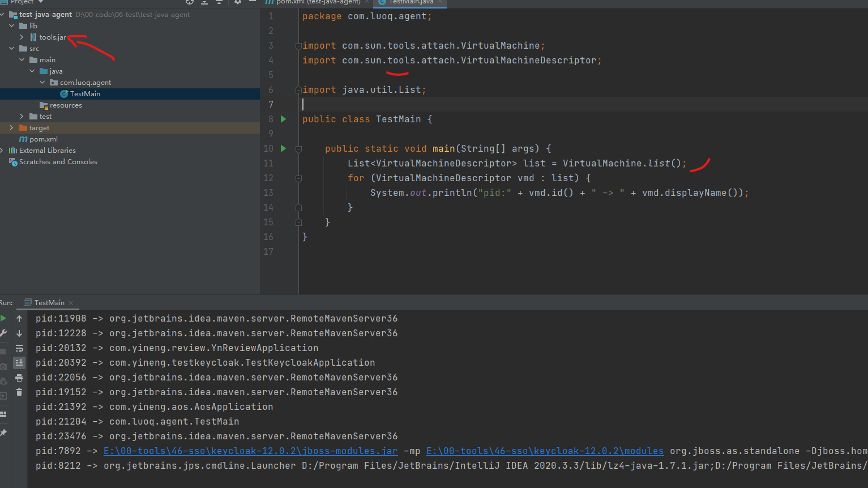Collapse the code fold on line 12
This screenshot has height=488, width=868.
pos(298,178)
